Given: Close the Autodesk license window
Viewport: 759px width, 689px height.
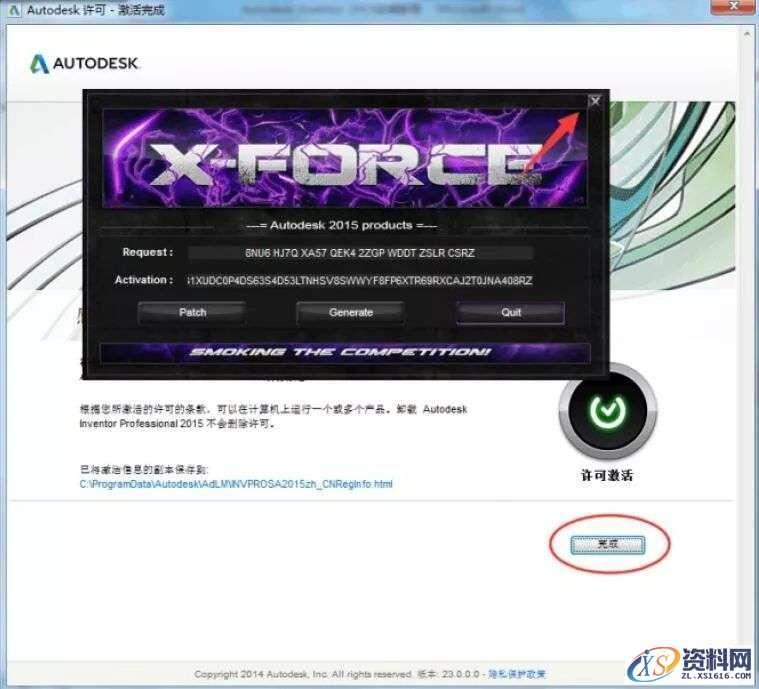Looking at the screenshot, I should [x=733, y=6].
